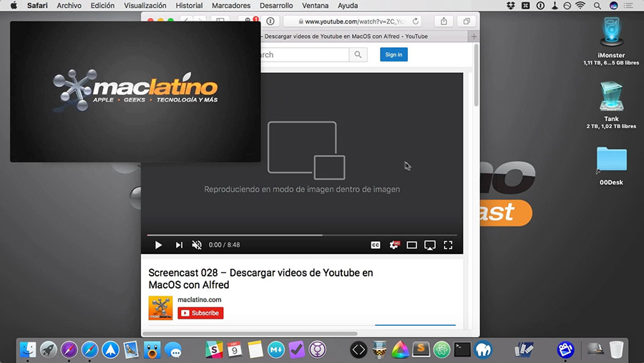
Task: Open the Edición menu
Action: (x=102, y=5)
